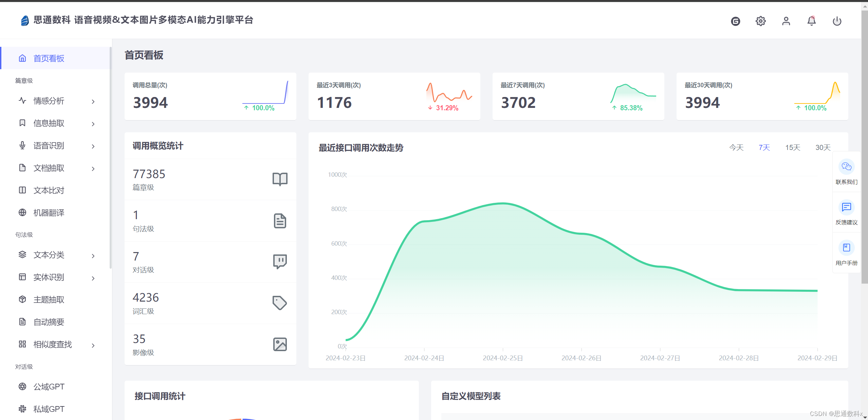Viewport: 868px width, 420px height.
Task: Switch trend chart to 15天
Action: (793, 147)
